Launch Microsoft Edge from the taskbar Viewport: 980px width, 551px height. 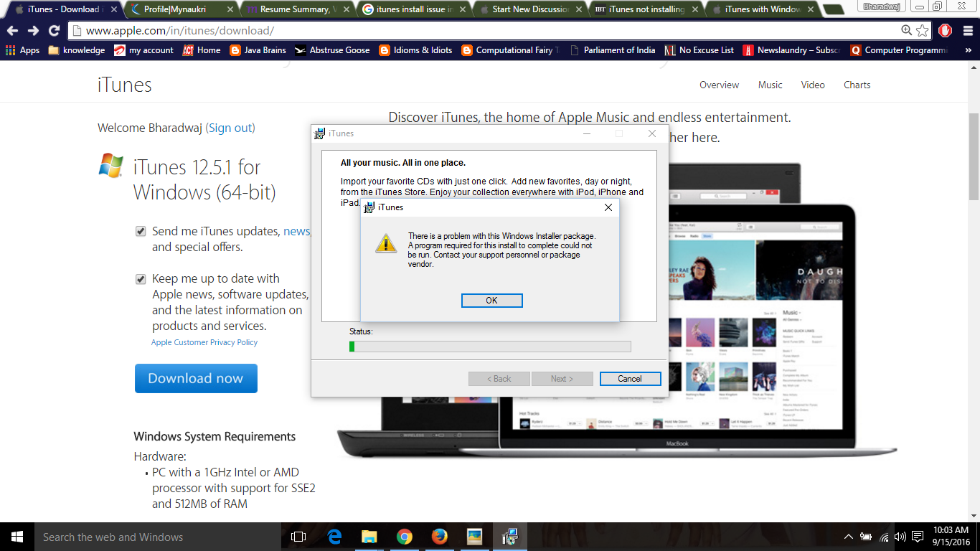[x=334, y=537]
